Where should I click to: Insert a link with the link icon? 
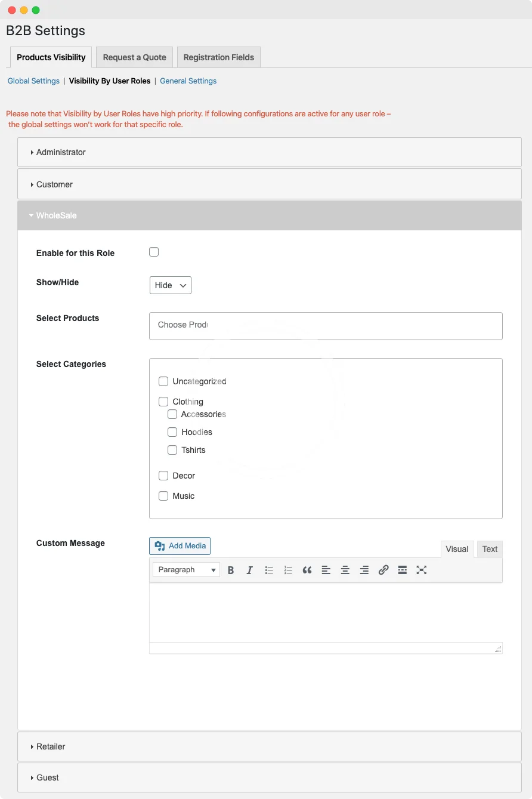click(383, 570)
